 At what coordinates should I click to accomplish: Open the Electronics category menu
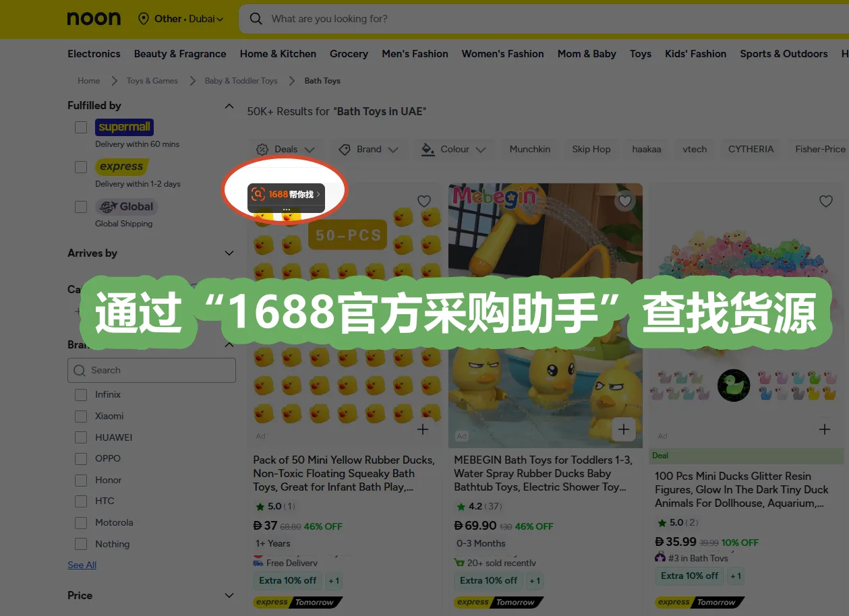94,54
